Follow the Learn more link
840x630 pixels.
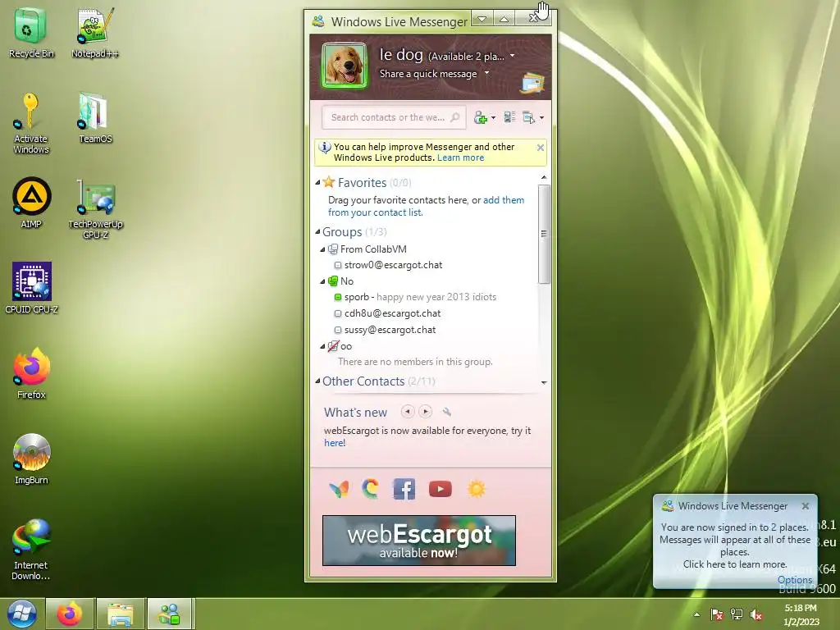point(460,157)
